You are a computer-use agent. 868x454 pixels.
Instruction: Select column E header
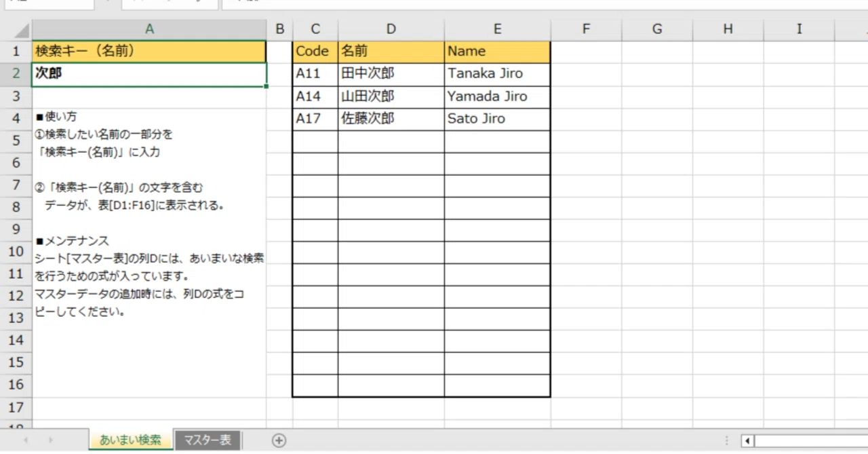[x=498, y=29]
